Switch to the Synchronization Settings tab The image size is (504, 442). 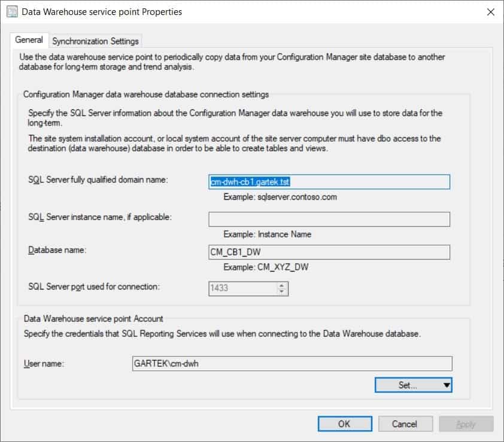pos(96,41)
